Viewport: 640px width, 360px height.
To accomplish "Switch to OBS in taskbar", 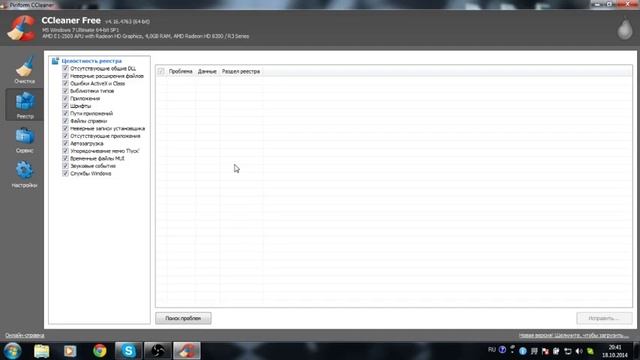I will point(158,351).
